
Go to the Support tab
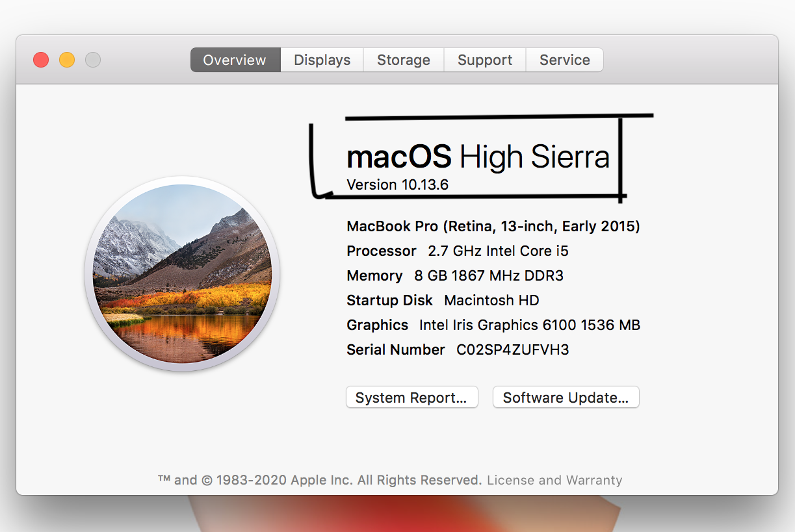coord(485,60)
